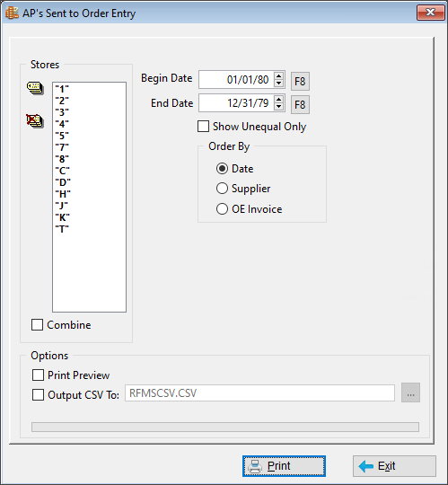Click the select stores icon

tap(35, 88)
